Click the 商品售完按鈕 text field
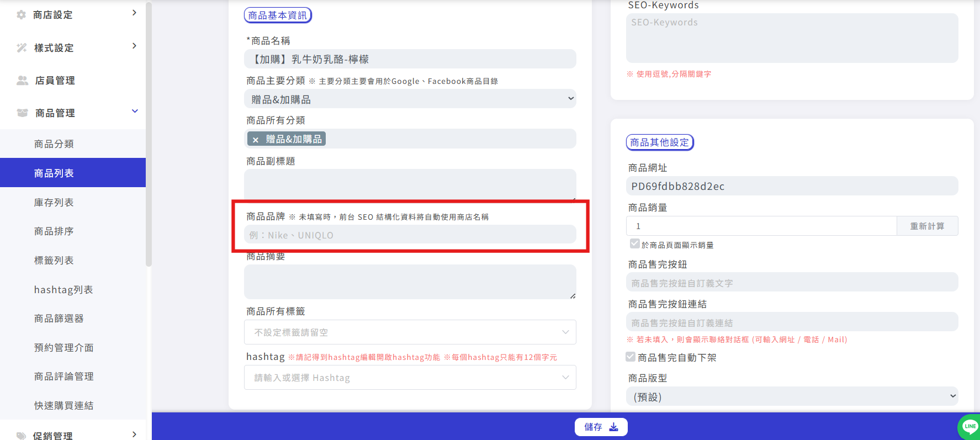 tap(792, 282)
